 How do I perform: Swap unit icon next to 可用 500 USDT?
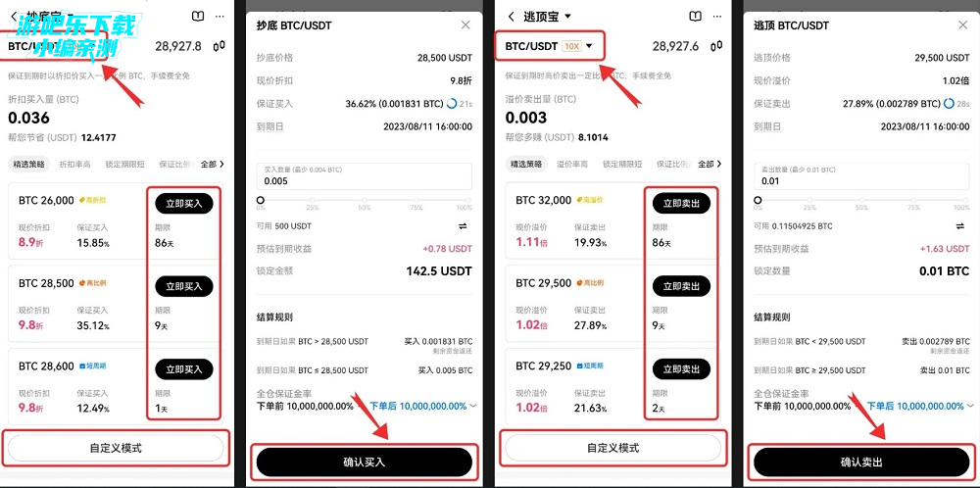click(x=464, y=226)
